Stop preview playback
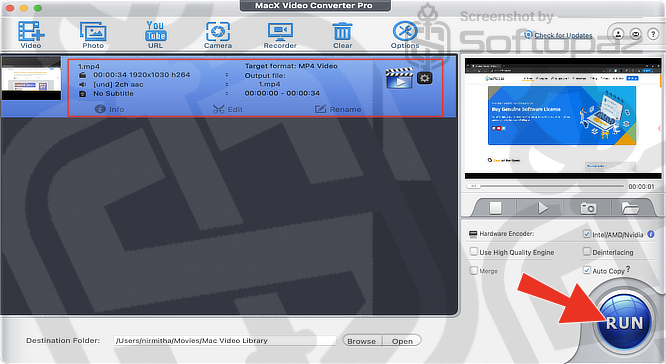Screen dimensions: 666x364 coord(495,208)
